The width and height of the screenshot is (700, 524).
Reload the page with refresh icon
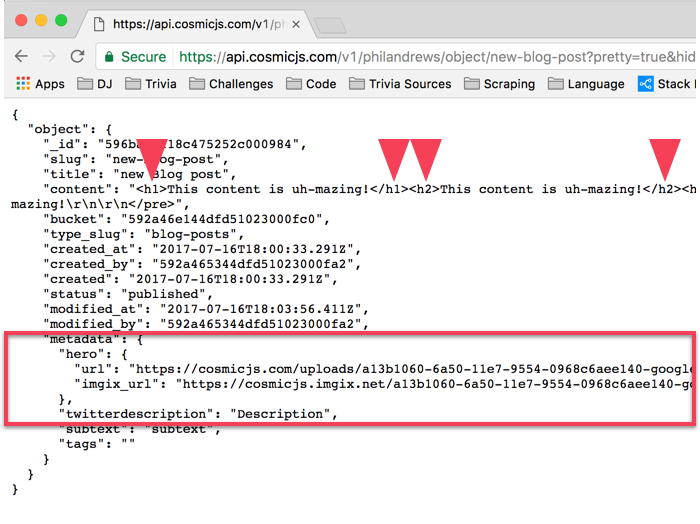[78, 56]
